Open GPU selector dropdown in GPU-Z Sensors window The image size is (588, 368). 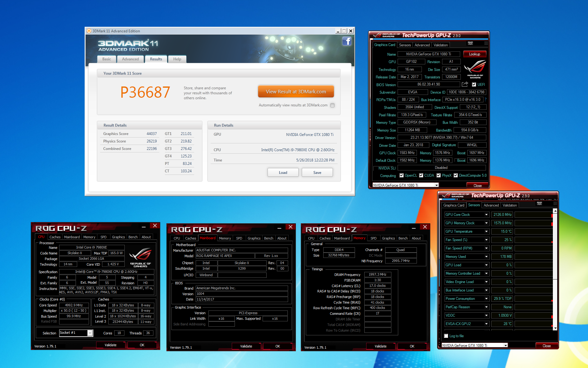pyautogui.click(x=506, y=345)
